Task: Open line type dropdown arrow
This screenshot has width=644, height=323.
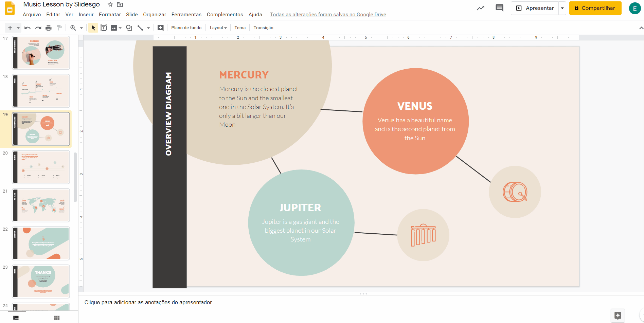Action: [x=148, y=28]
